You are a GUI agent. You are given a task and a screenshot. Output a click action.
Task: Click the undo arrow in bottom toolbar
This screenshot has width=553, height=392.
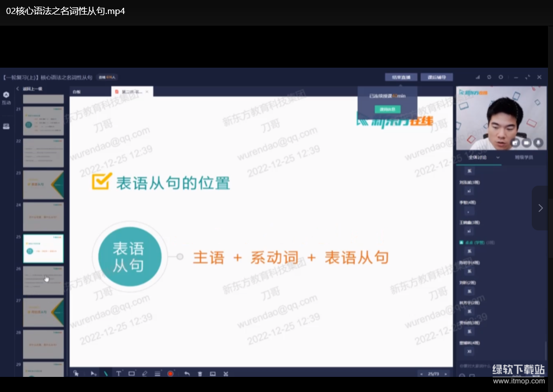[x=187, y=374]
